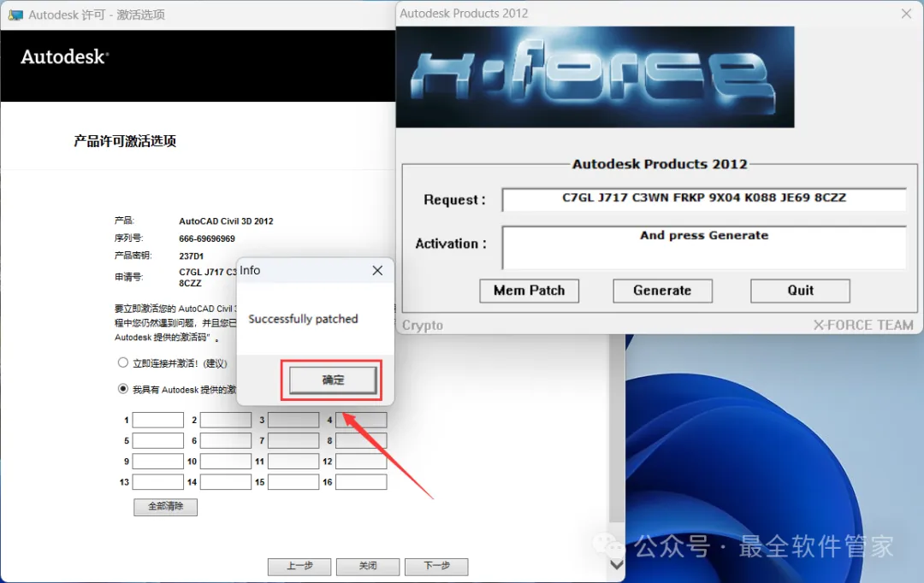
Task: Click the 产品许可激活选项 heading
Action: click(x=125, y=141)
